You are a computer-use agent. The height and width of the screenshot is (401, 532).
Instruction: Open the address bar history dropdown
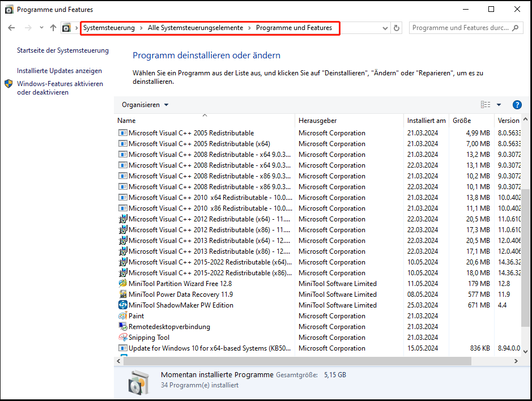point(385,28)
